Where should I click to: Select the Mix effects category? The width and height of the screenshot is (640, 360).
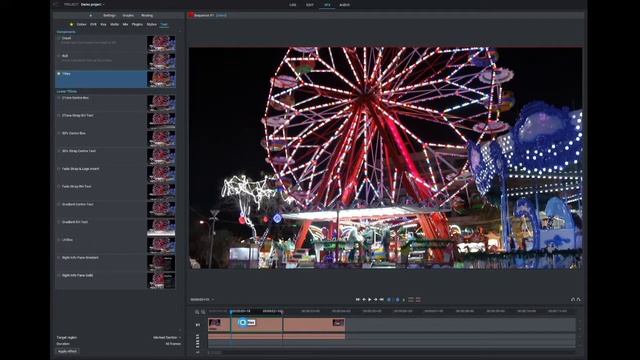click(125, 24)
